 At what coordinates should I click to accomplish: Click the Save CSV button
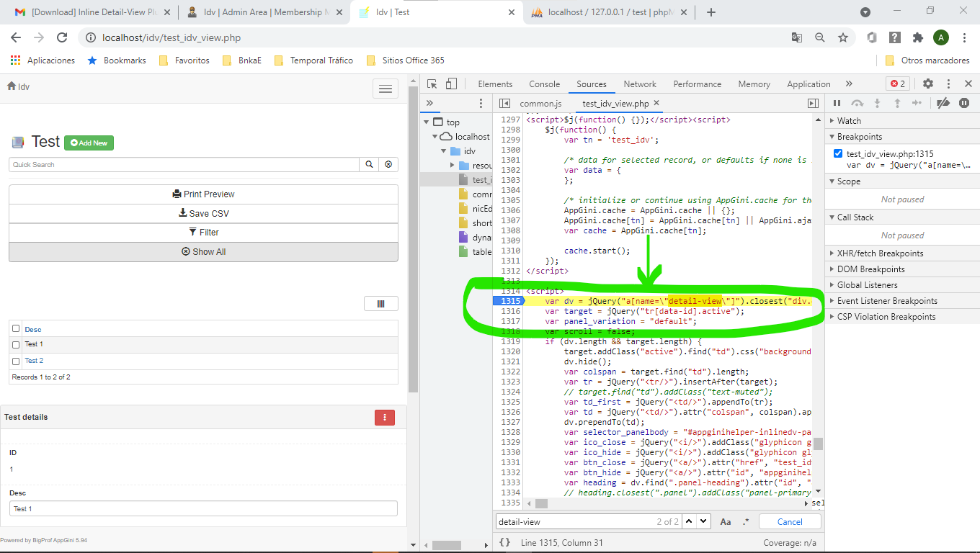tap(203, 213)
